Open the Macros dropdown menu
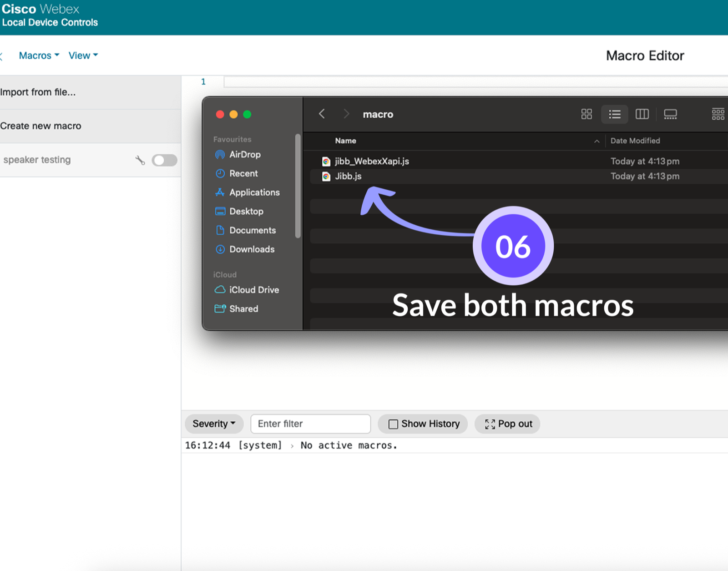This screenshot has height=571, width=728. click(39, 56)
